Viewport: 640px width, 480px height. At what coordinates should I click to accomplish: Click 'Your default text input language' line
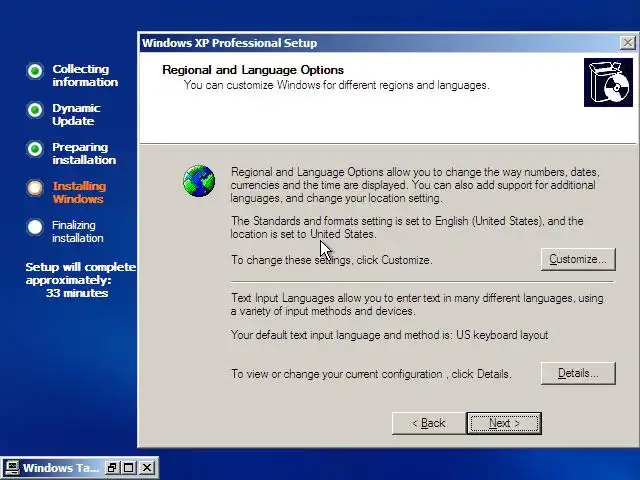click(x=389, y=335)
